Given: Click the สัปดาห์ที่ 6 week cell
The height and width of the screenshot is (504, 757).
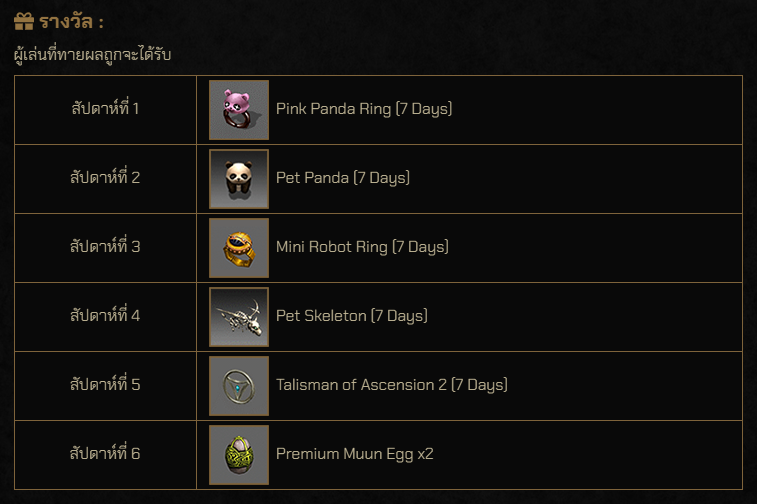Looking at the screenshot, I should [x=105, y=454].
